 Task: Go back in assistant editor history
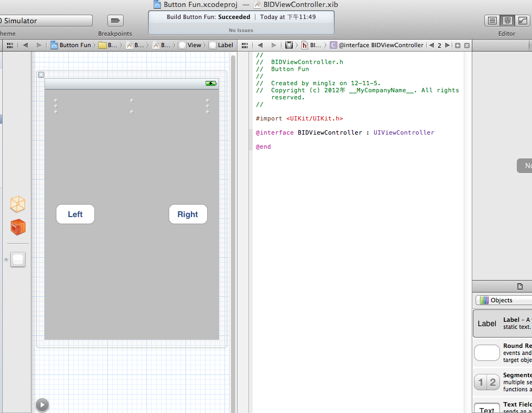260,45
